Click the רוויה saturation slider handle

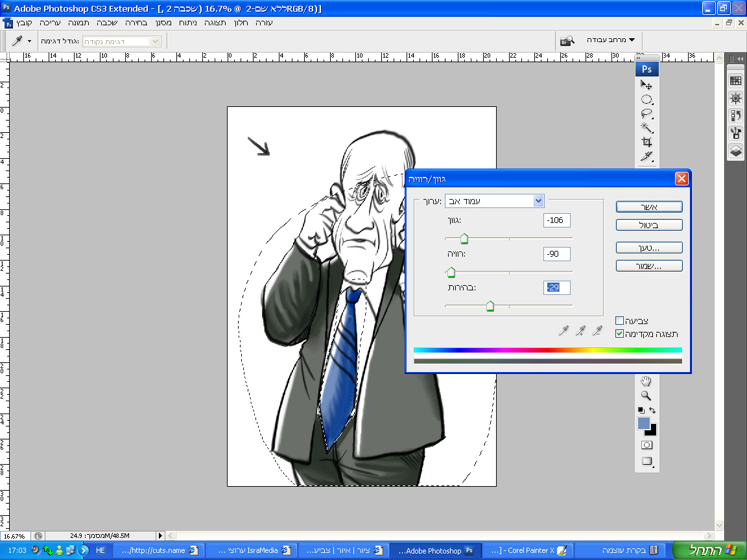(451, 272)
